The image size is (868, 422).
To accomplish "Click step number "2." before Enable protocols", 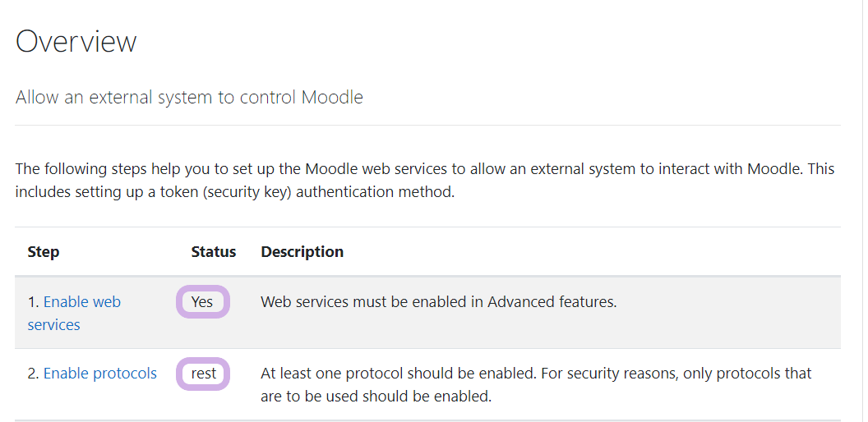I will [x=33, y=374].
